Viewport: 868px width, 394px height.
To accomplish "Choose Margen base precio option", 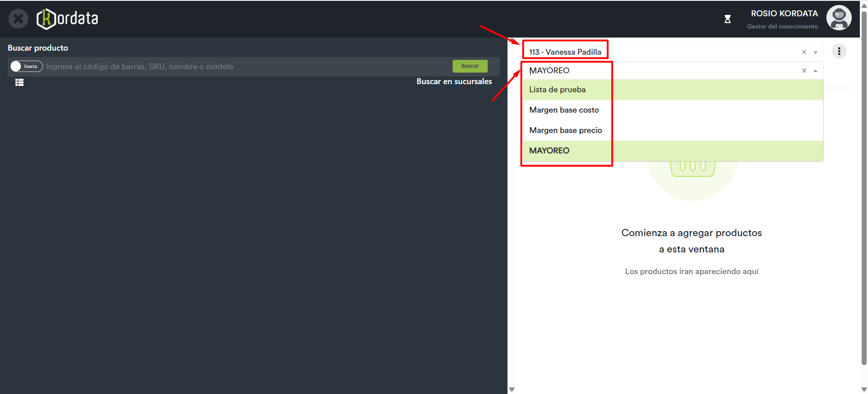I will tap(565, 130).
